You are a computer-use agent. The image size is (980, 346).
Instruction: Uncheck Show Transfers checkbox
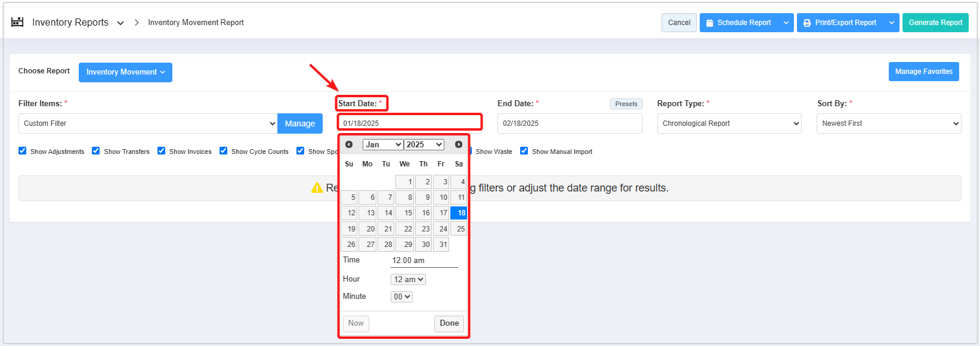pos(96,151)
